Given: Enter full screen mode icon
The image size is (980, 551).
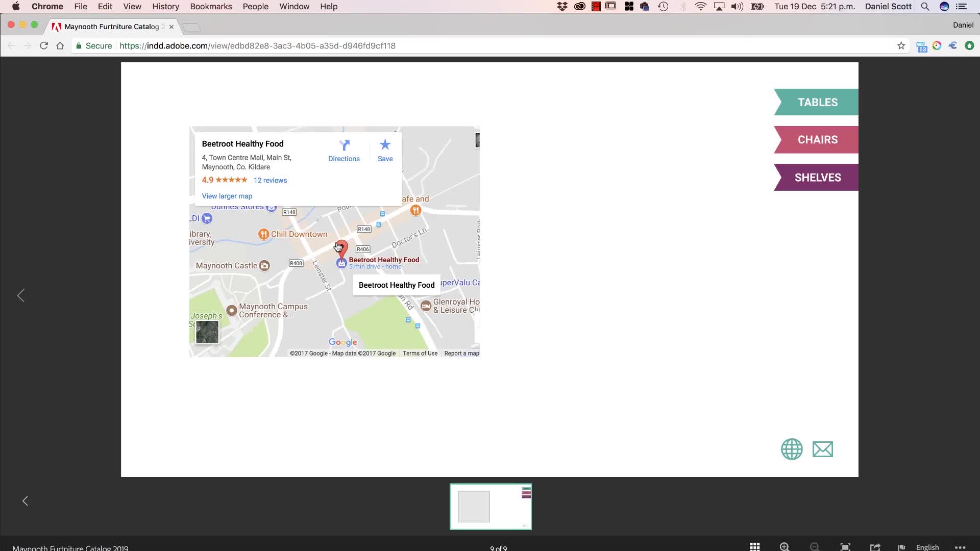Looking at the screenshot, I should pyautogui.click(x=845, y=546).
